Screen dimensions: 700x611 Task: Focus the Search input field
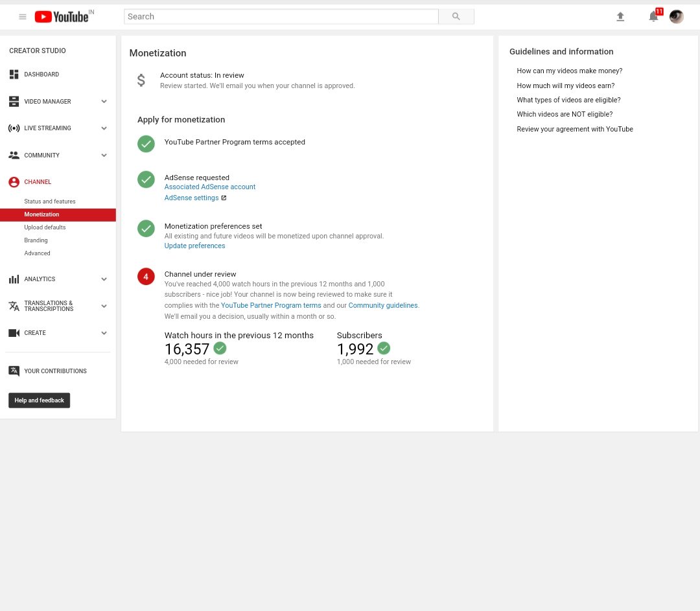coord(281,16)
